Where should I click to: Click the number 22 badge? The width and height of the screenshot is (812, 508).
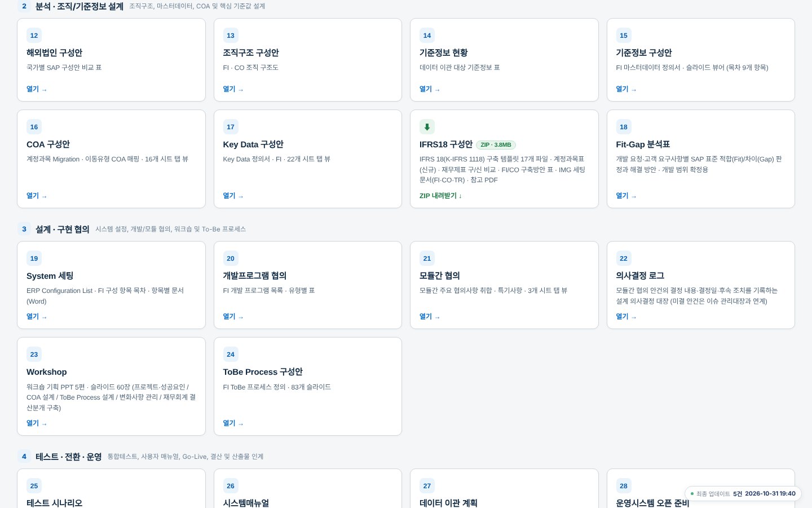point(624,259)
